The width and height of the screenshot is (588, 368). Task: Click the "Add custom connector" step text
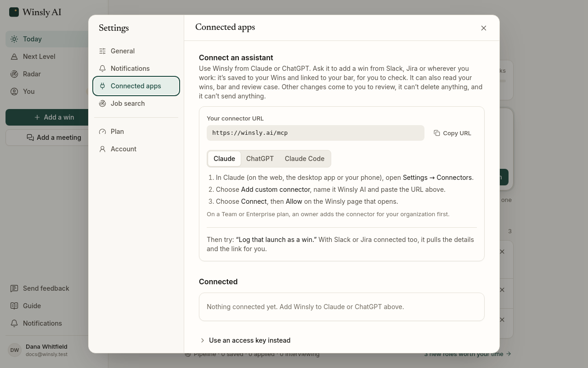click(276, 190)
